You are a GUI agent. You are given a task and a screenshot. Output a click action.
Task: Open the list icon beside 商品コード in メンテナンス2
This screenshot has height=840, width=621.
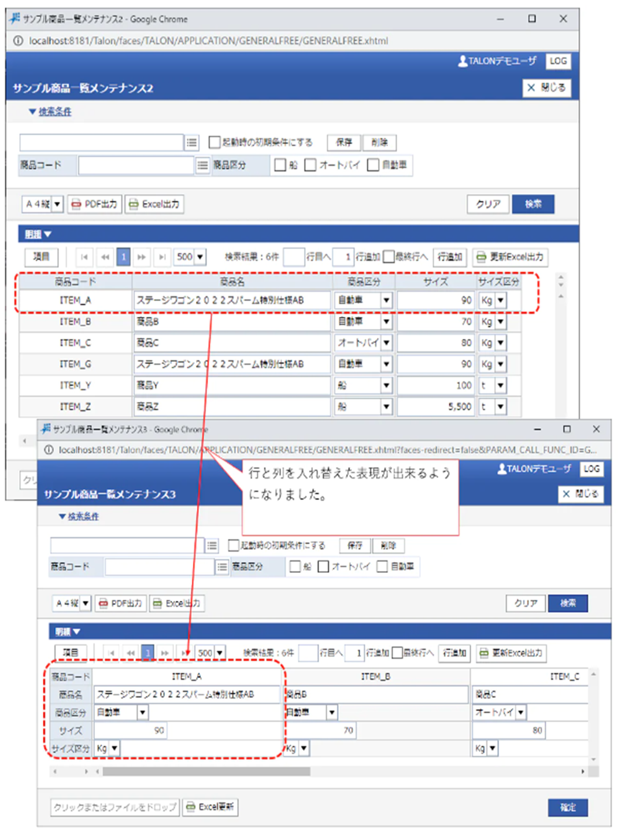click(x=202, y=165)
